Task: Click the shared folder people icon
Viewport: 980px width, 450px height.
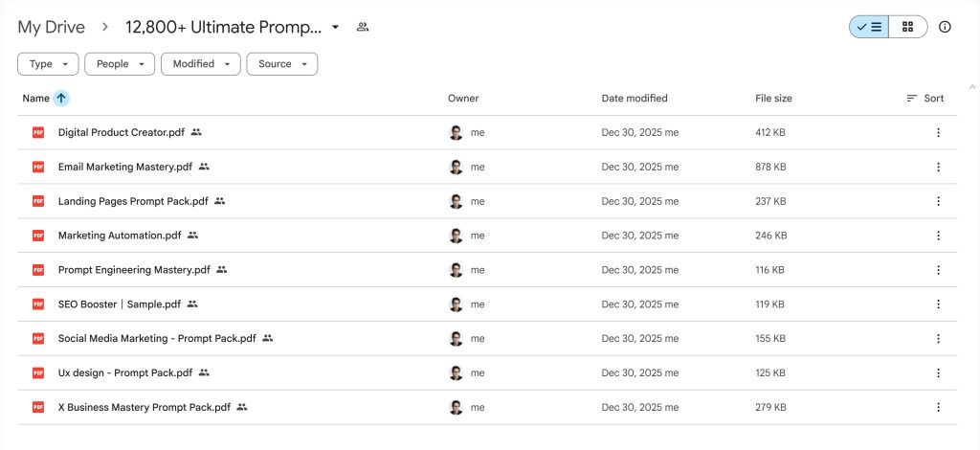Action: [x=363, y=27]
